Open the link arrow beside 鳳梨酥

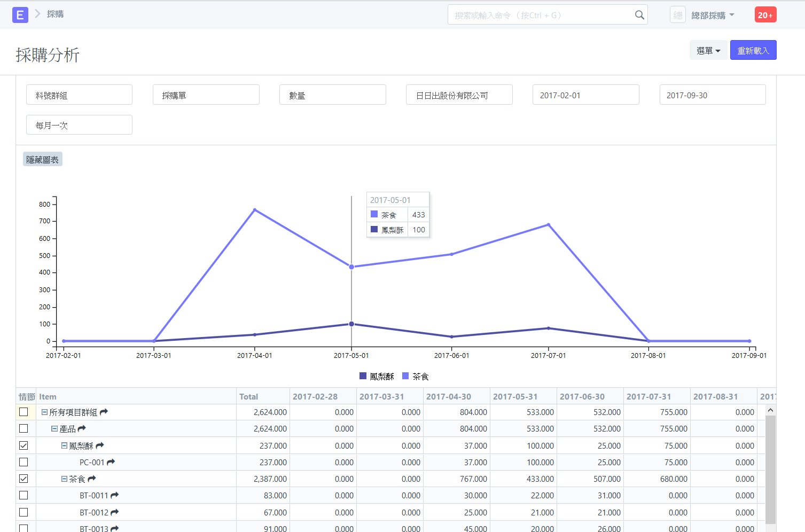(x=100, y=445)
